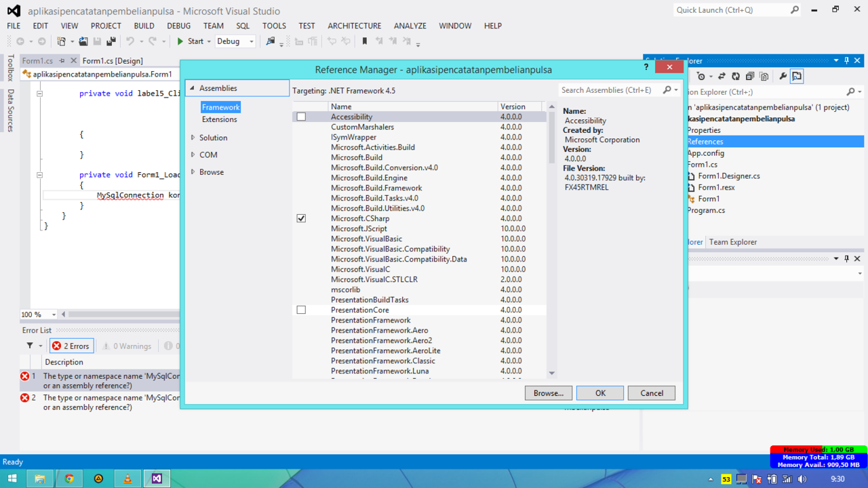Switch to the Form1.cs [Design] tab

(x=113, y=61)
